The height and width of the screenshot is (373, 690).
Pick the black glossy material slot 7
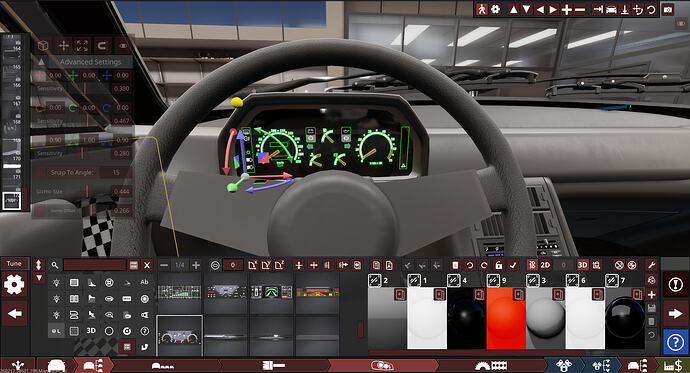625,318
